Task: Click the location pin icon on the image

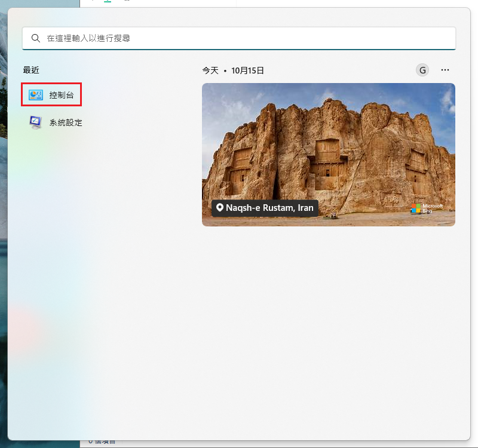Action: 219,208
